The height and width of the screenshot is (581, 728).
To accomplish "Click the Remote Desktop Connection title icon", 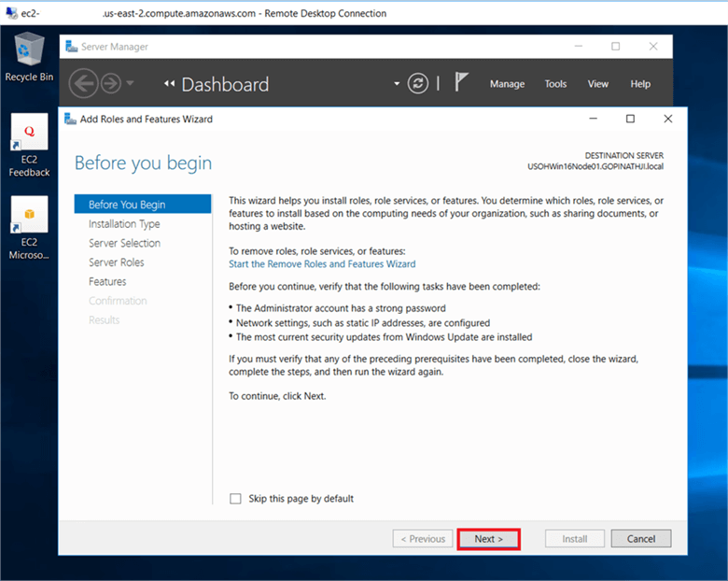I will pyautogui.click(x=11, y=13).
